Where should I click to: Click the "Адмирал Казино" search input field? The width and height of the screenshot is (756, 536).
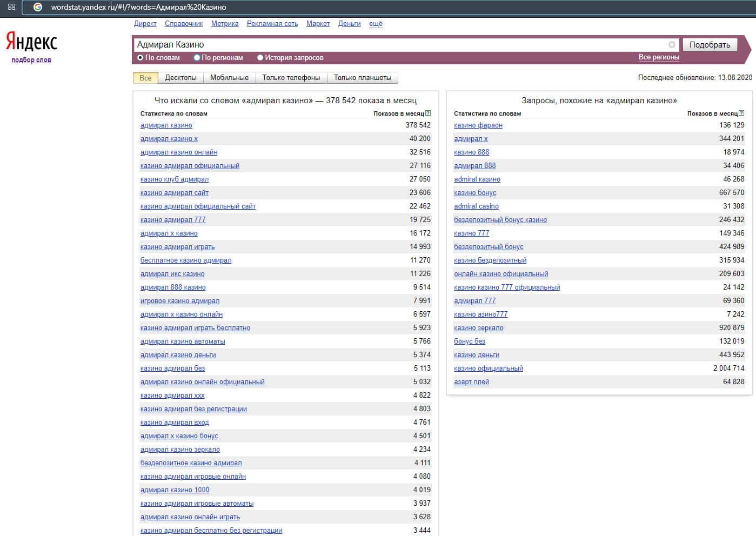(400, 45)
